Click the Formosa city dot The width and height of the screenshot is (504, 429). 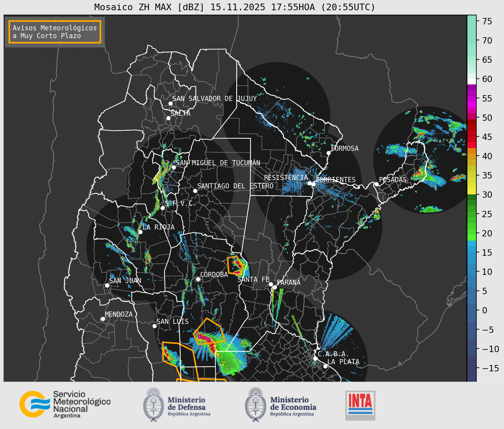[x=328, y=153]
